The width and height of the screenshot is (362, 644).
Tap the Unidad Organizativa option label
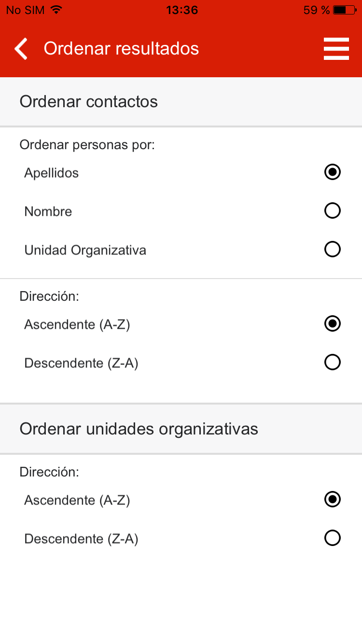[x=85, y=250]
